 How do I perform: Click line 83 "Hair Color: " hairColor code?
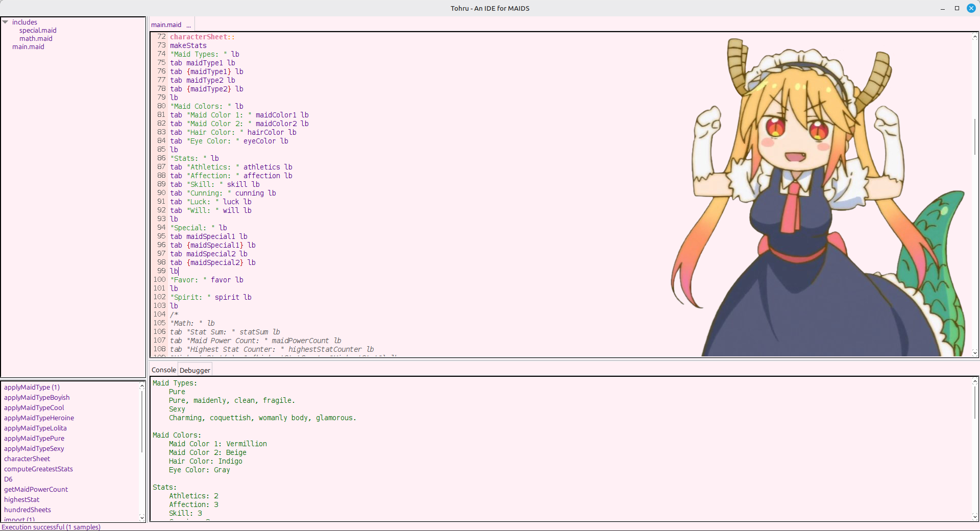click(233, 132)
